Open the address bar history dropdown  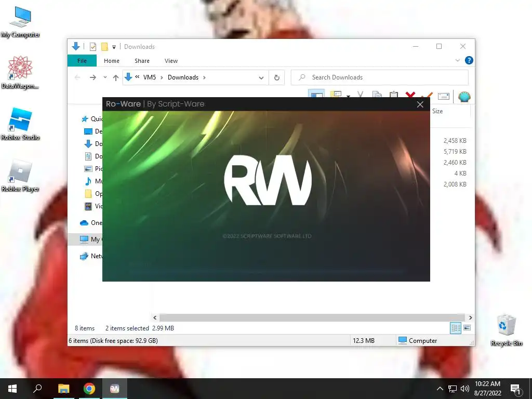tap(261, 78)
